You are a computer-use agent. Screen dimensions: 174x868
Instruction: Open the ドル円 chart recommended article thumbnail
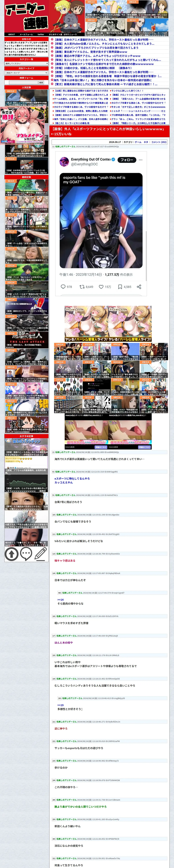click(26, 483)
